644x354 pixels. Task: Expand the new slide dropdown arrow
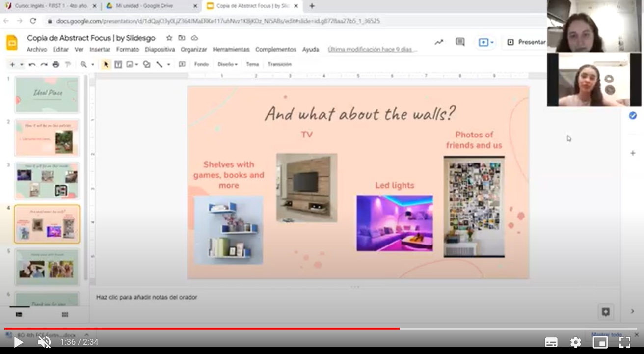(x=21, y=64)
